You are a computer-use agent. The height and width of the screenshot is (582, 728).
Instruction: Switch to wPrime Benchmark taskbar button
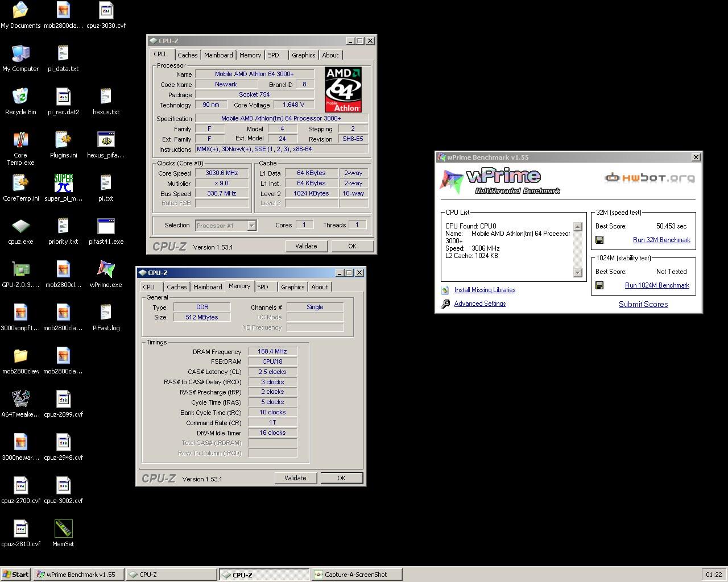tap(78, 575)
